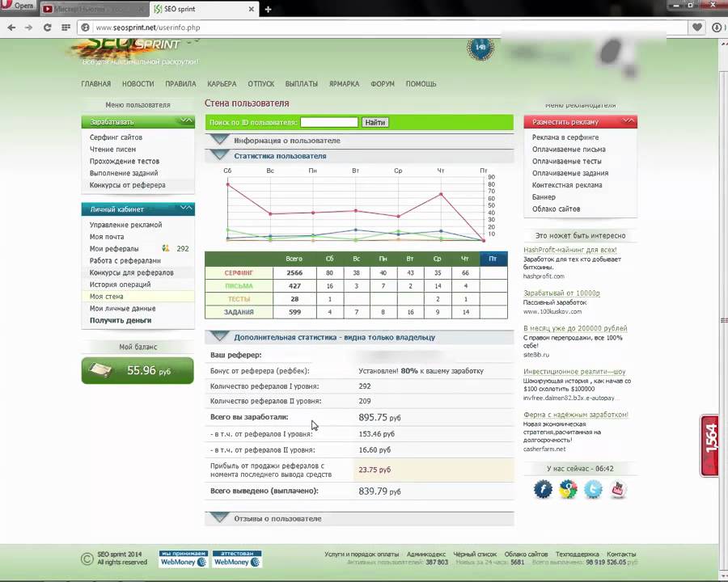Collapse Статистика пользователя section

tap(359, 156)
